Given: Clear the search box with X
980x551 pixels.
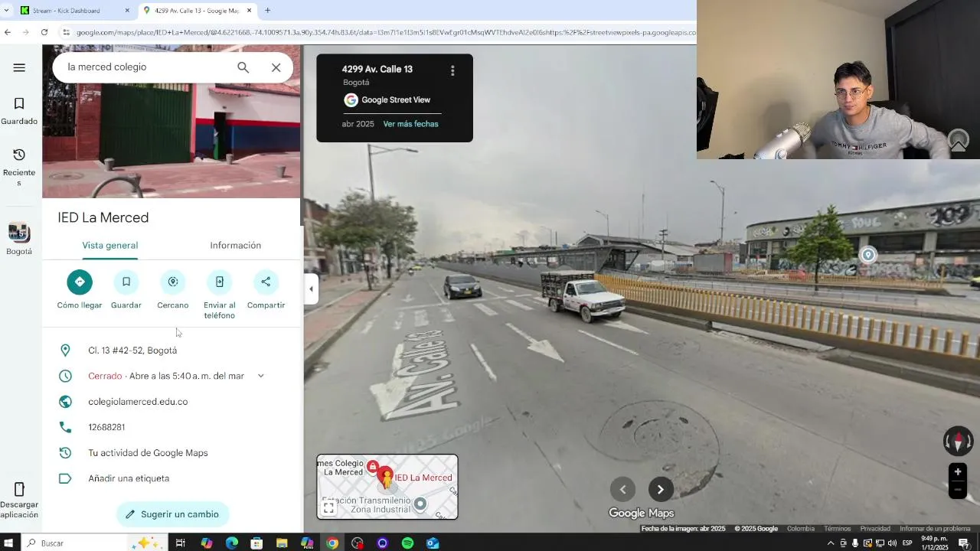Looking at the screenshot, I should [276, 67].
